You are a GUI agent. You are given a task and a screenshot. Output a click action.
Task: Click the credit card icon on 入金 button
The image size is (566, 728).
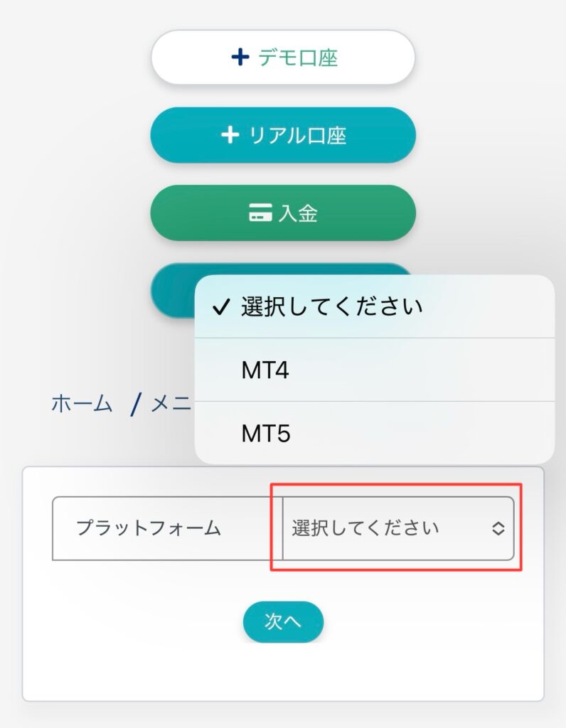(260, 213)
